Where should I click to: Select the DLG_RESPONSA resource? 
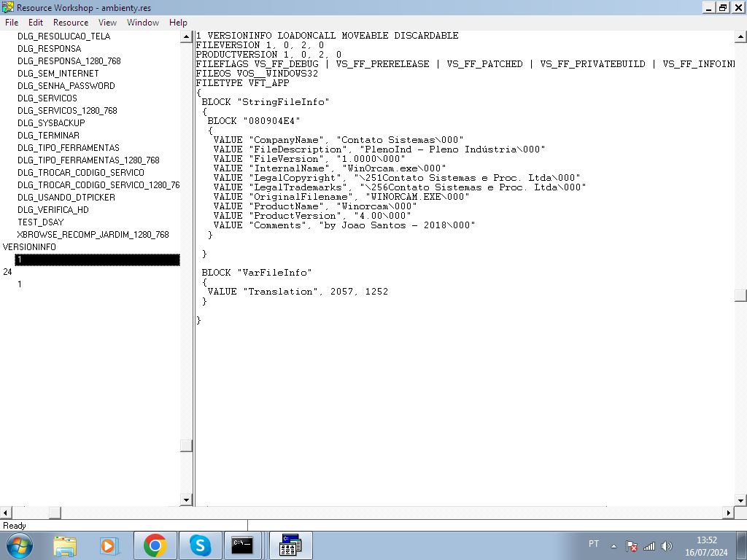tap(50, 49)
